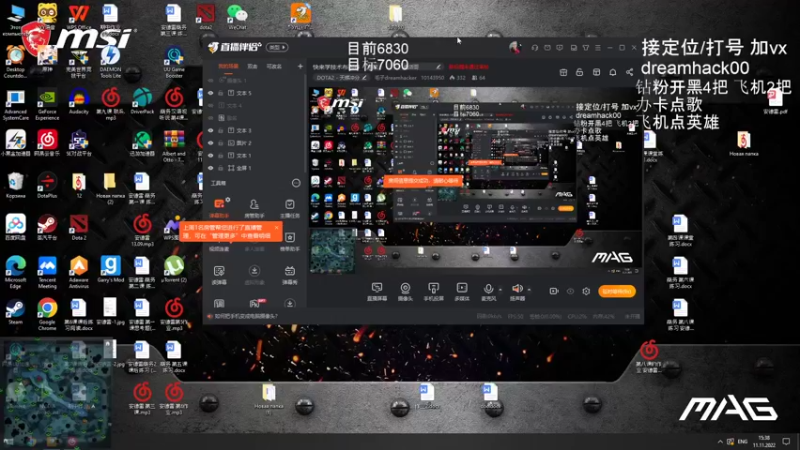
Task: Click the share icon above preview
Action: point(629,72)
